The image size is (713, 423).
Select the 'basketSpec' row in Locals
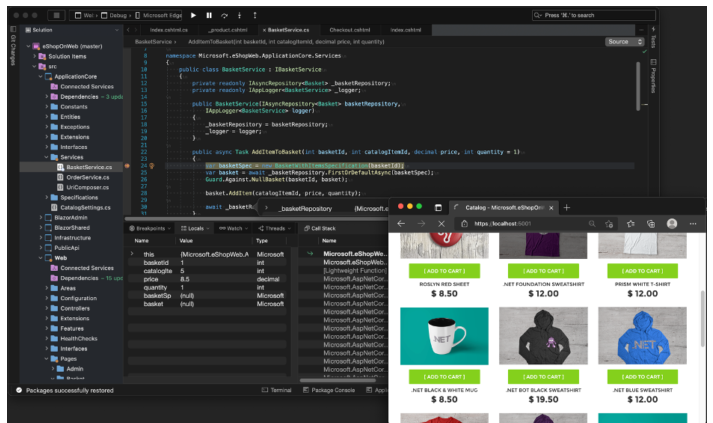207,296
